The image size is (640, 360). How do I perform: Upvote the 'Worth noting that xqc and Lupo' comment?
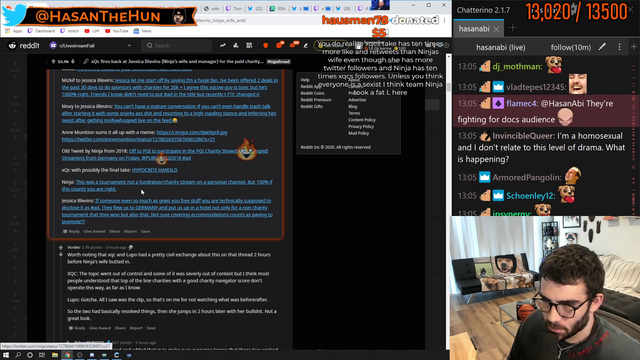point(61,248)
